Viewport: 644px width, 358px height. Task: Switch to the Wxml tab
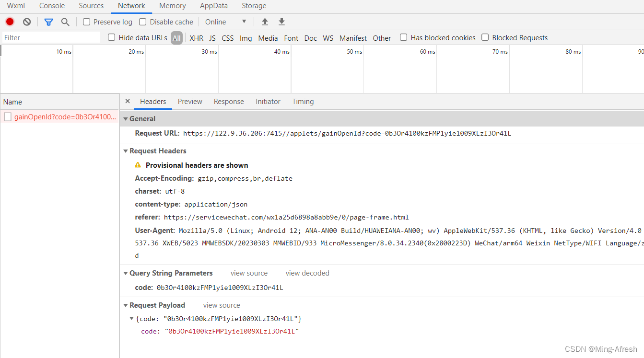pyautogui.click(x=16, y=6)
